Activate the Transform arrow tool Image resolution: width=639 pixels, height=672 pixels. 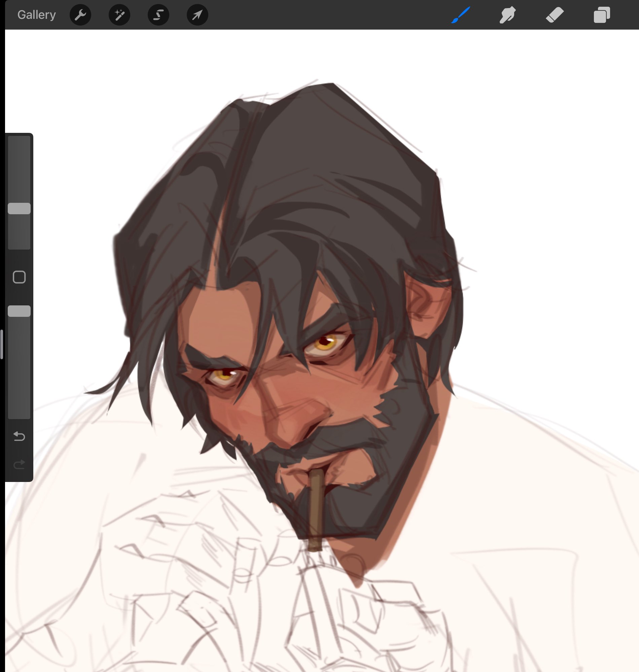[x=198, y=15]
